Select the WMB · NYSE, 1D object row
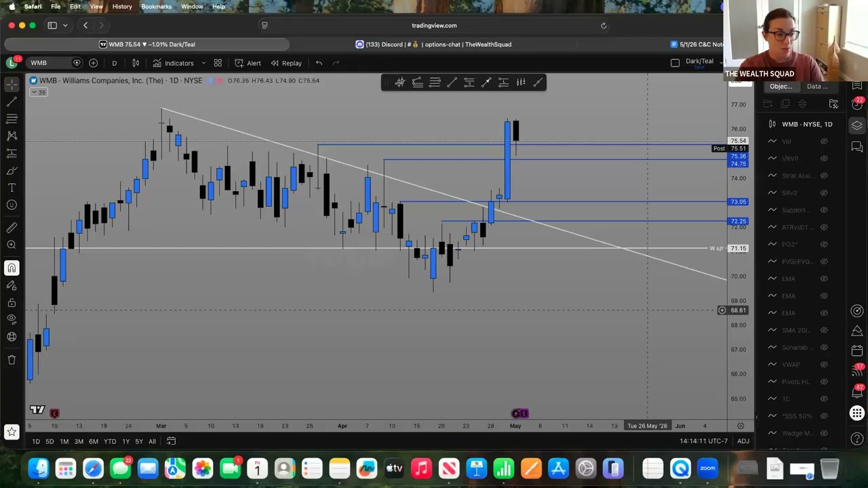Image resolution: width=868 pixels, height=488 pixels. (x=804, y=124)
